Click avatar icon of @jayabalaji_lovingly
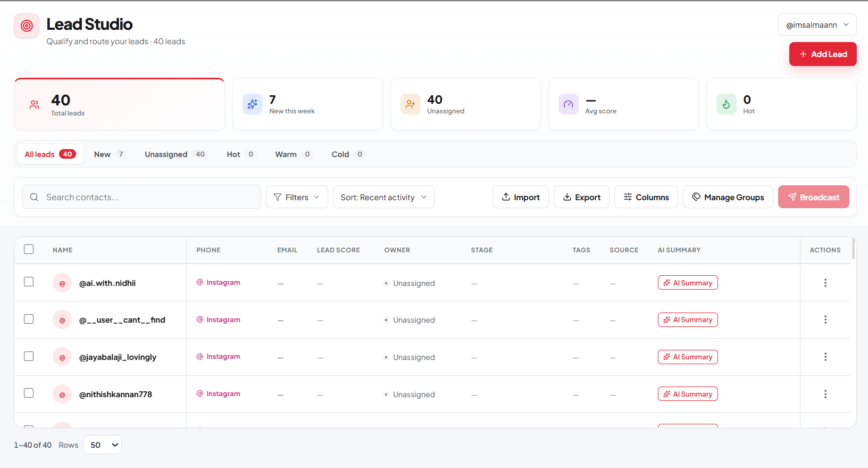 pyautogui.click(x=62, y=357)
